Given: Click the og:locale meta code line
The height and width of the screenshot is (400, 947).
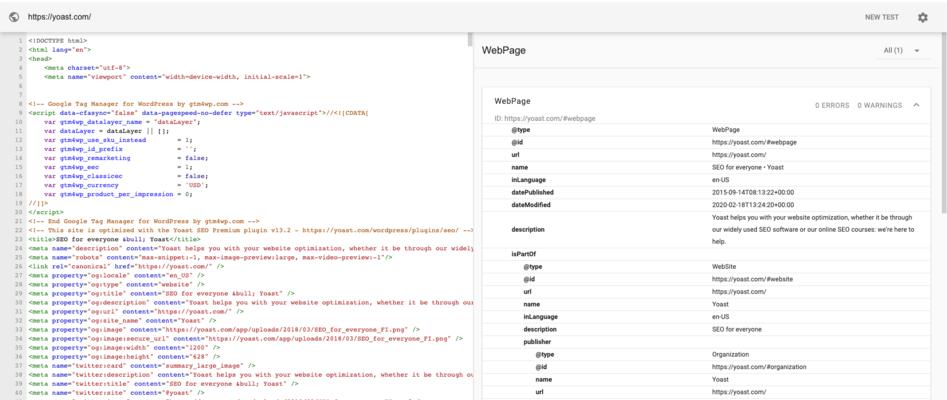Looking at the screenshot, I should (116, 275).
